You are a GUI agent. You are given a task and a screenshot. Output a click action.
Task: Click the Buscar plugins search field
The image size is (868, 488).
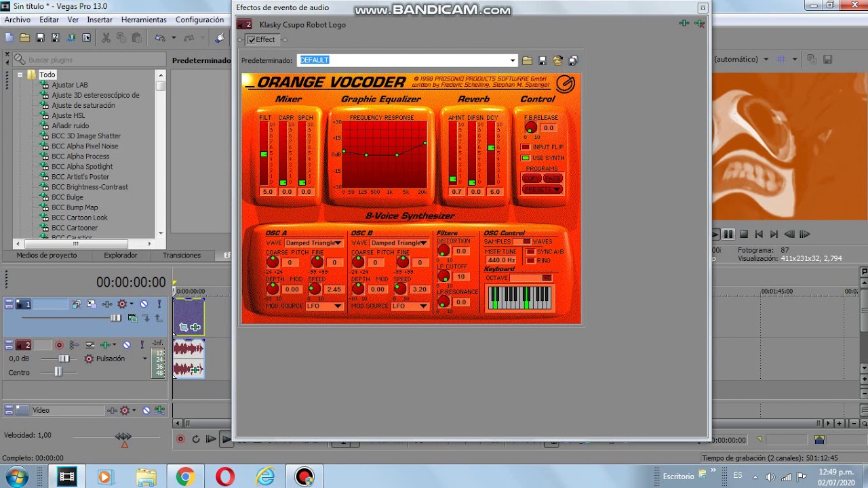coord(88,60)
